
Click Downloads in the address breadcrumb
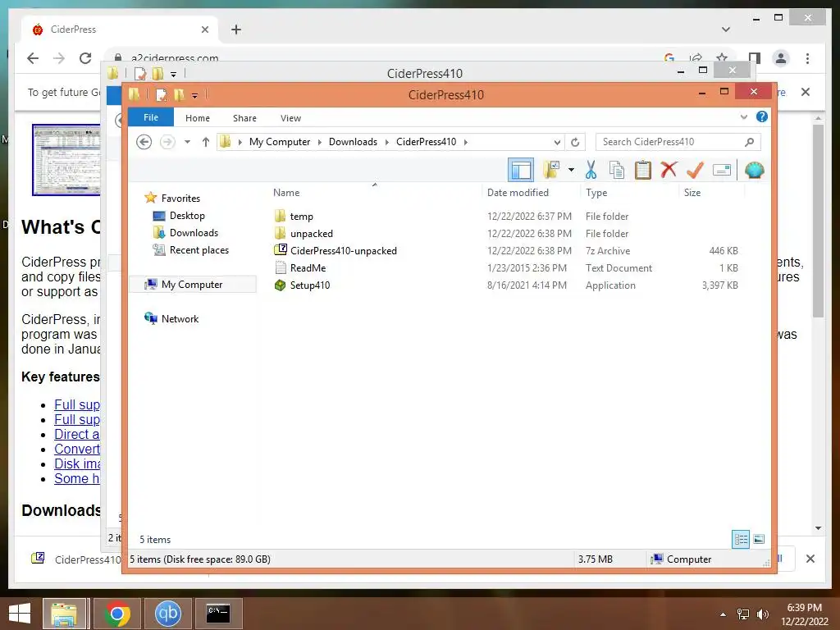pyautogui.click(x=353, y=142)
